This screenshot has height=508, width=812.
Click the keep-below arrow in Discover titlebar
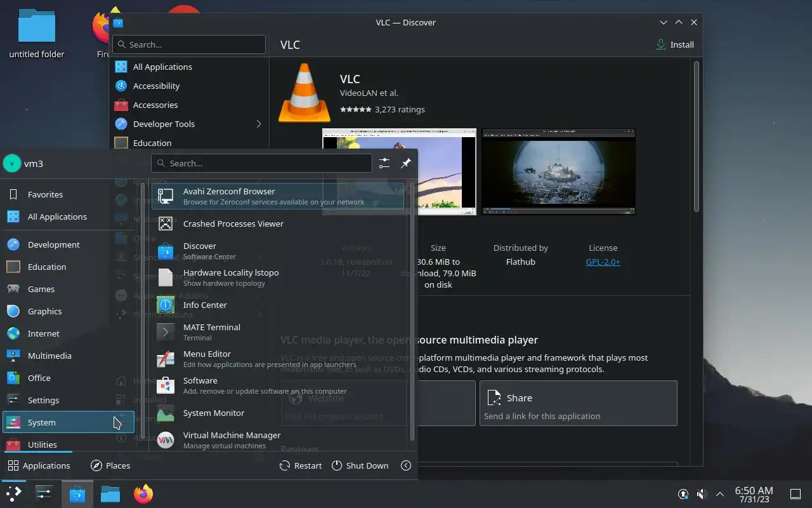(664, 22)
